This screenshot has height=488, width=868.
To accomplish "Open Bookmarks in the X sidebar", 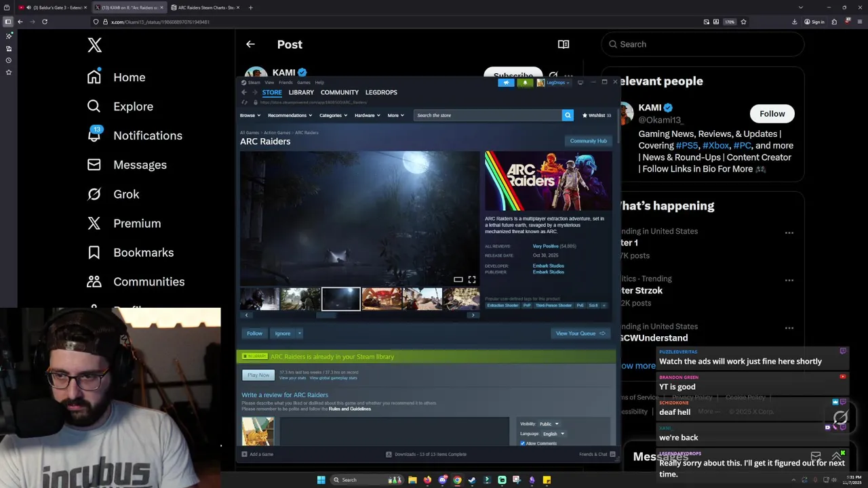I will [x=131, y=252].
